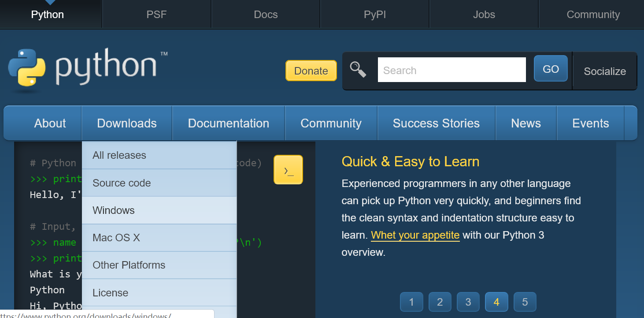Expand the Documentation menu

[x=228, y=123]
